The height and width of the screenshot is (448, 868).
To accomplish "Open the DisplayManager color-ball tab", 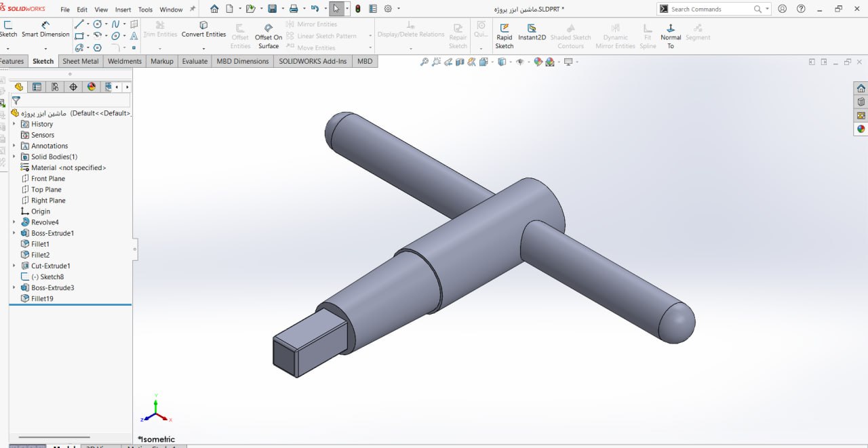I will pyautogui.click(x=92, y=87).
